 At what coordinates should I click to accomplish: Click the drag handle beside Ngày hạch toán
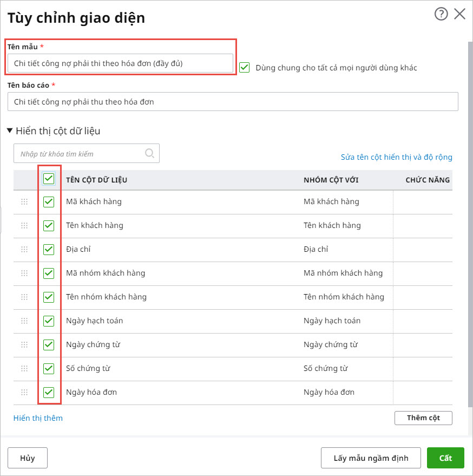[24, 321]
